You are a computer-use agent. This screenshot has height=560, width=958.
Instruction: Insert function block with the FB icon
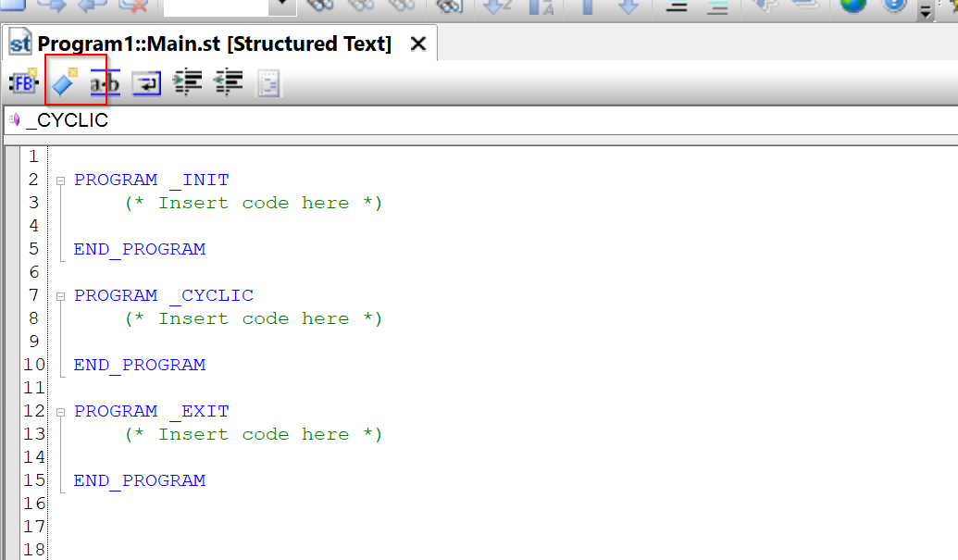point(23,82)
